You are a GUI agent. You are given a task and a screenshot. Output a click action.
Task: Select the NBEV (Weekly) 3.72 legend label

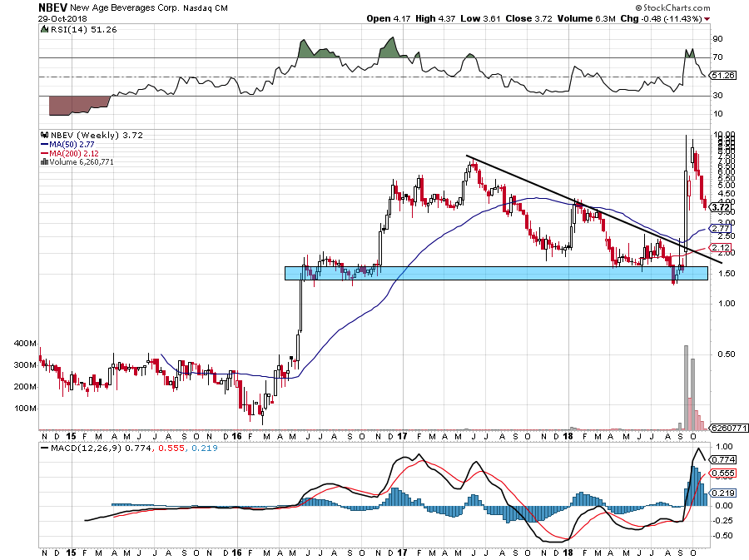(97, 135)
